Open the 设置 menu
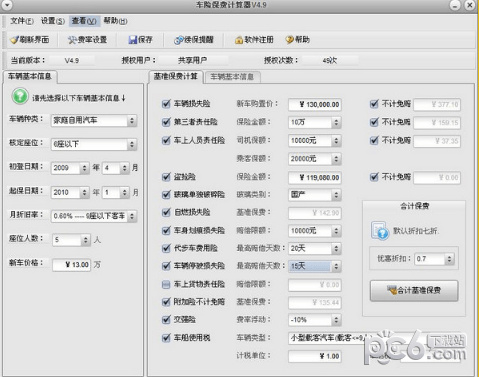 tap(53, 21)
